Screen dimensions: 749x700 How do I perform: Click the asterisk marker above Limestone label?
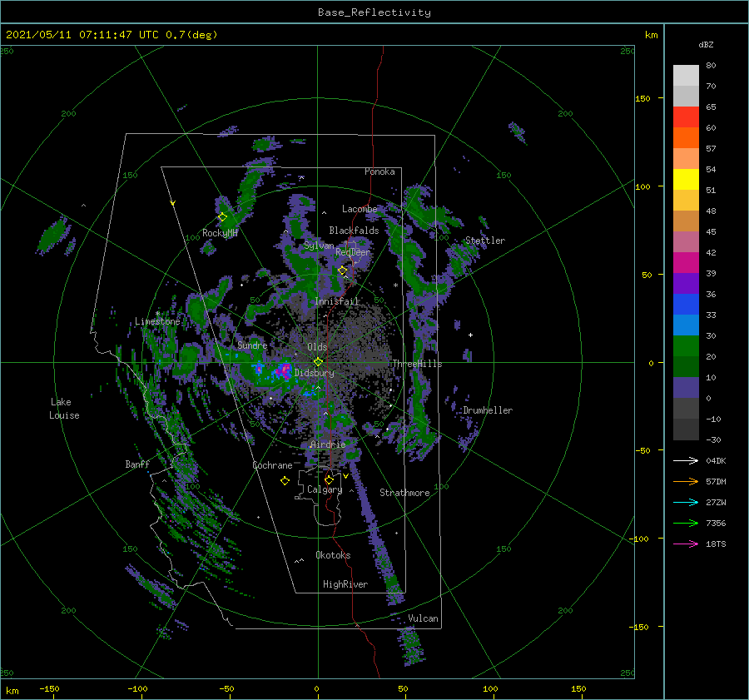(x=157, y=314)
